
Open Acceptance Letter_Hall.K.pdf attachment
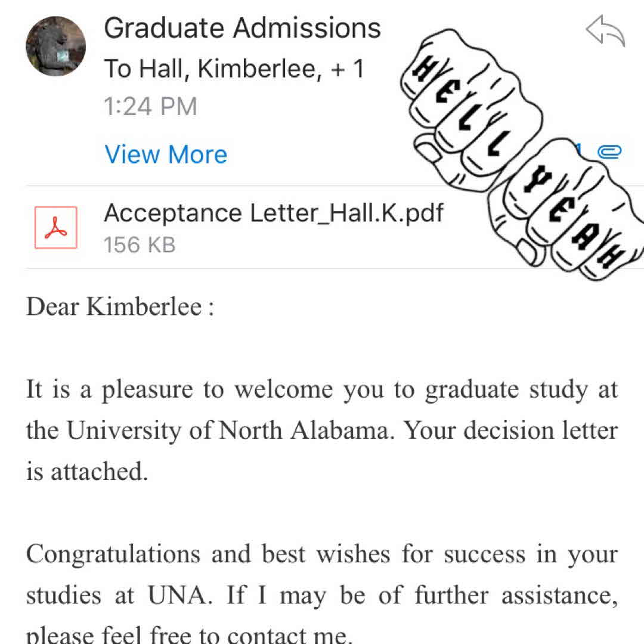(274, 213)
